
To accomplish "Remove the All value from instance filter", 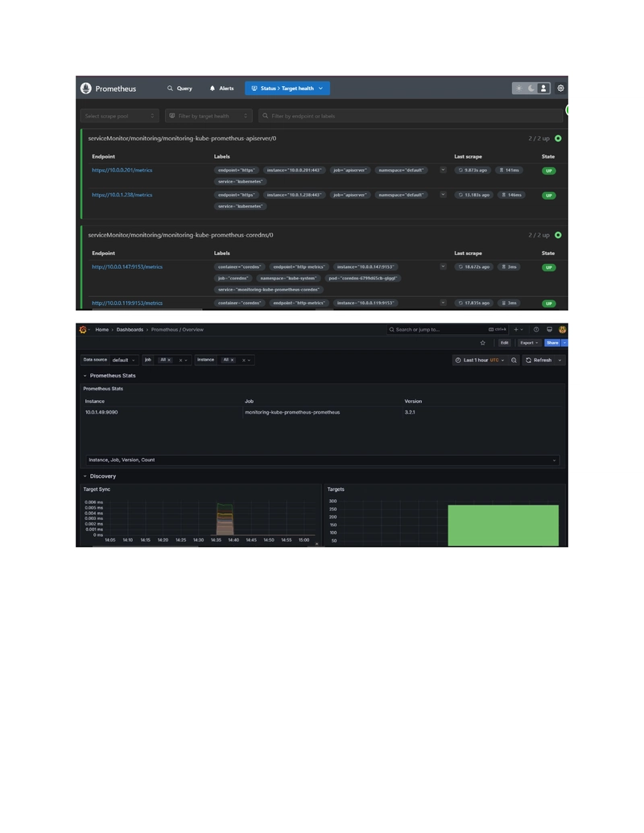I will tap(232, 360).
